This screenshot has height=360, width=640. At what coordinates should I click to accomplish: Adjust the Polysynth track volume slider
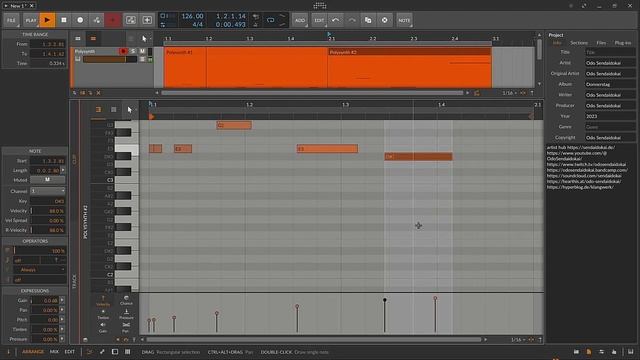coord(110,59)
